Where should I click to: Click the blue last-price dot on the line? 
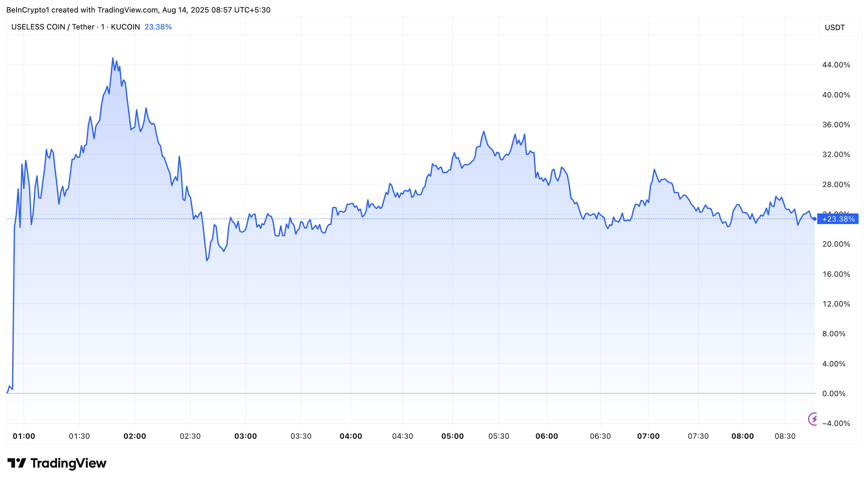tap(815, 219)
